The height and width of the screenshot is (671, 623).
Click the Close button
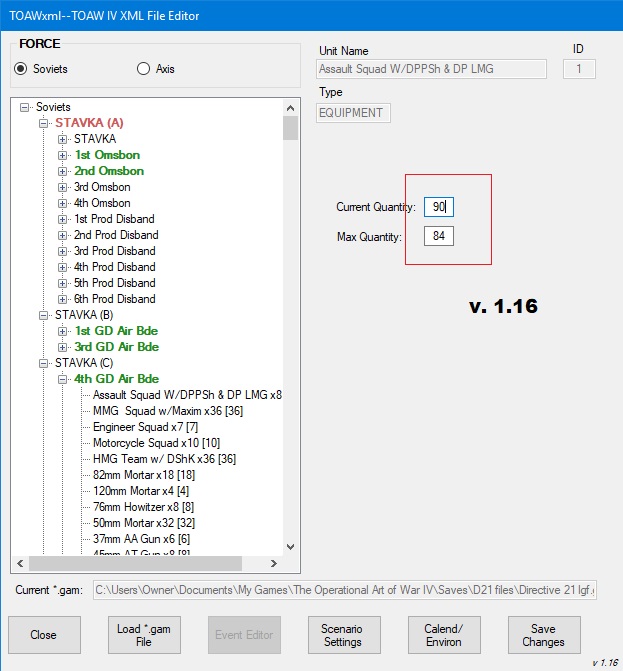click(44, 635)
